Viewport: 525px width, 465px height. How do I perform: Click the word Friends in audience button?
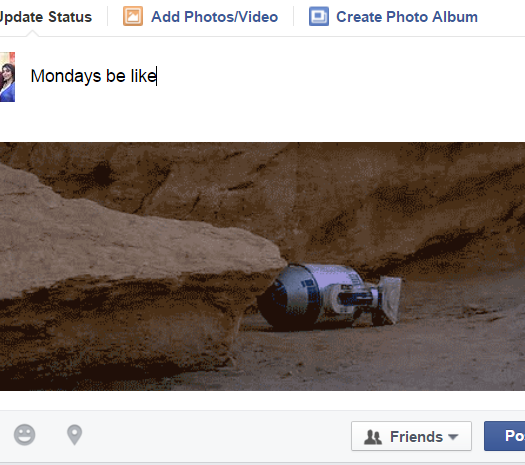[416, 437]
